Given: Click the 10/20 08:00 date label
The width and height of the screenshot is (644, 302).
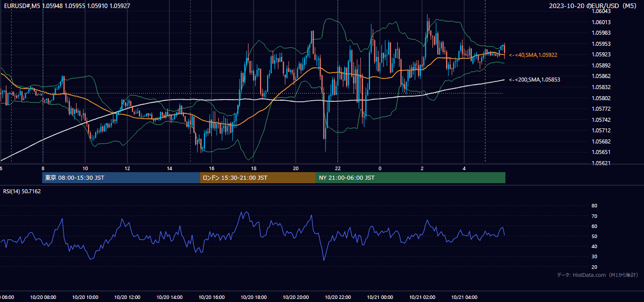Looking at the screenshot, I should (x=43, y=297).
